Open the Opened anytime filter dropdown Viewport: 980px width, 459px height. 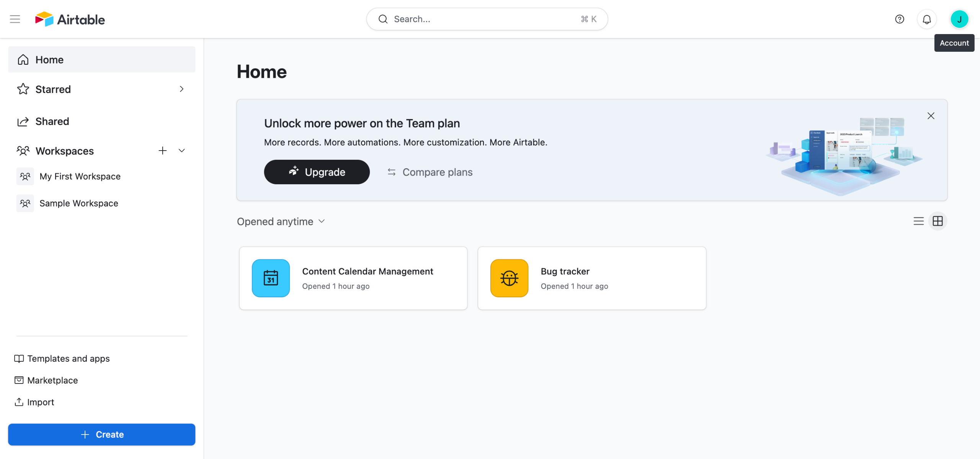pos(281,221)
